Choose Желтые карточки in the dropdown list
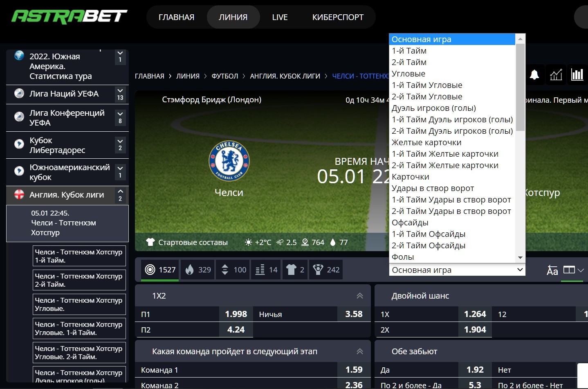Screen dimensions: 588x389 point(452,142)
